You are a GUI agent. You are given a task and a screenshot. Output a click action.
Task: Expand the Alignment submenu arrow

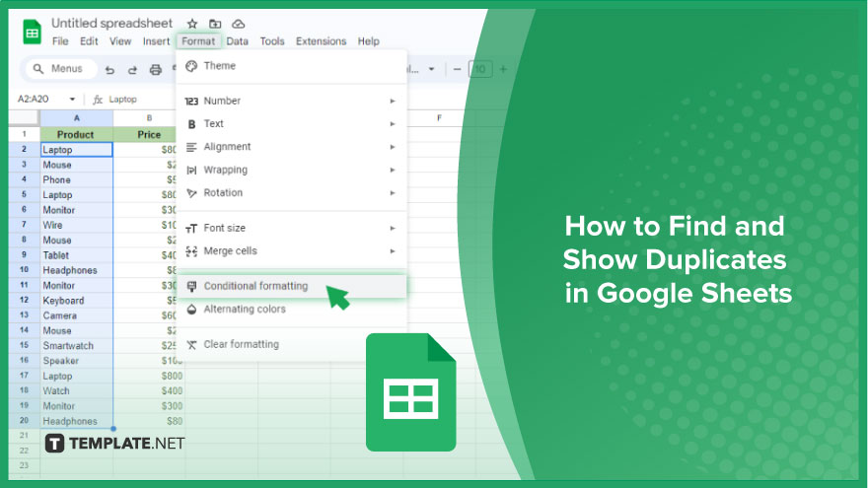pyautogui.click(x=392, y=147)
